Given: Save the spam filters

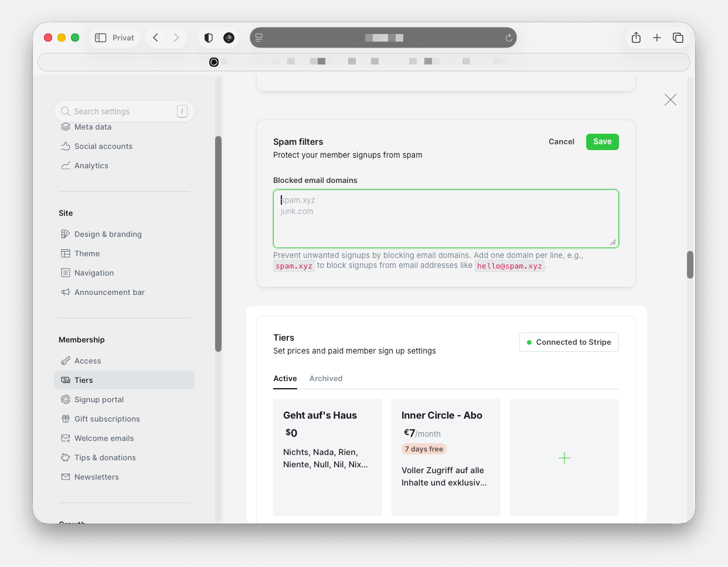Looking at the screenshot, I should click(x=603, y=141).
